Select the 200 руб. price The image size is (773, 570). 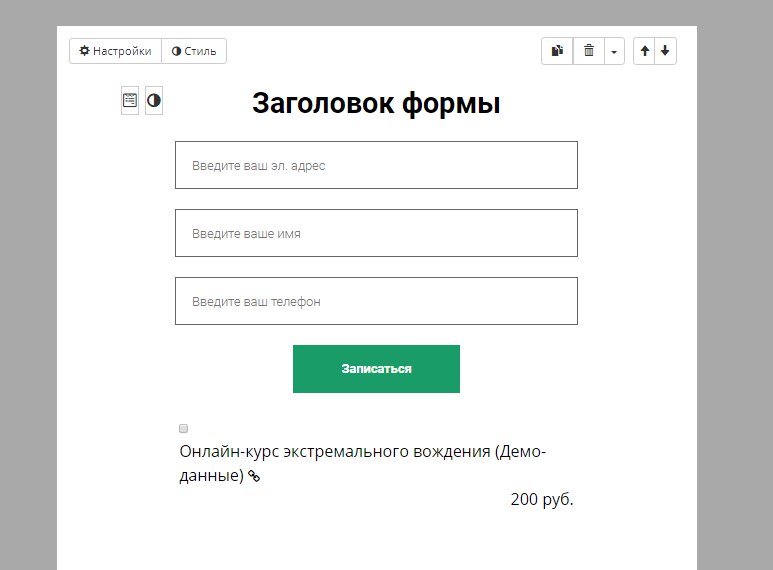(x=542, y=499)
